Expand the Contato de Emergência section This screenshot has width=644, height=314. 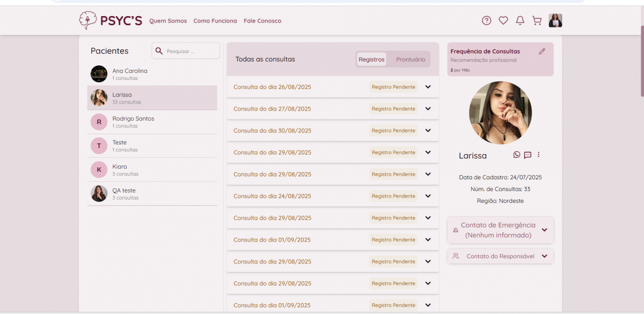(x=544, y=230)
